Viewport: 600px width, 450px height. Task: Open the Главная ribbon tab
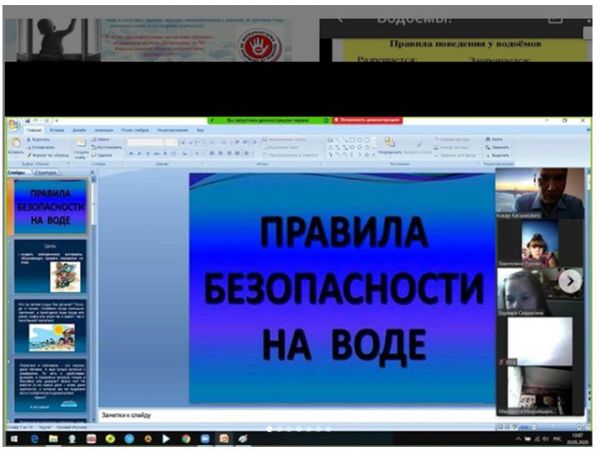[x=35, y=130]
